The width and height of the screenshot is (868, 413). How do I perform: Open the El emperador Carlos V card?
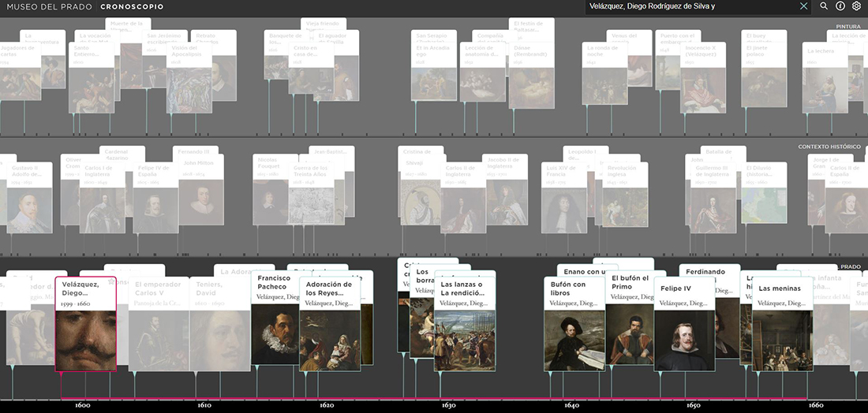(159, 324)
